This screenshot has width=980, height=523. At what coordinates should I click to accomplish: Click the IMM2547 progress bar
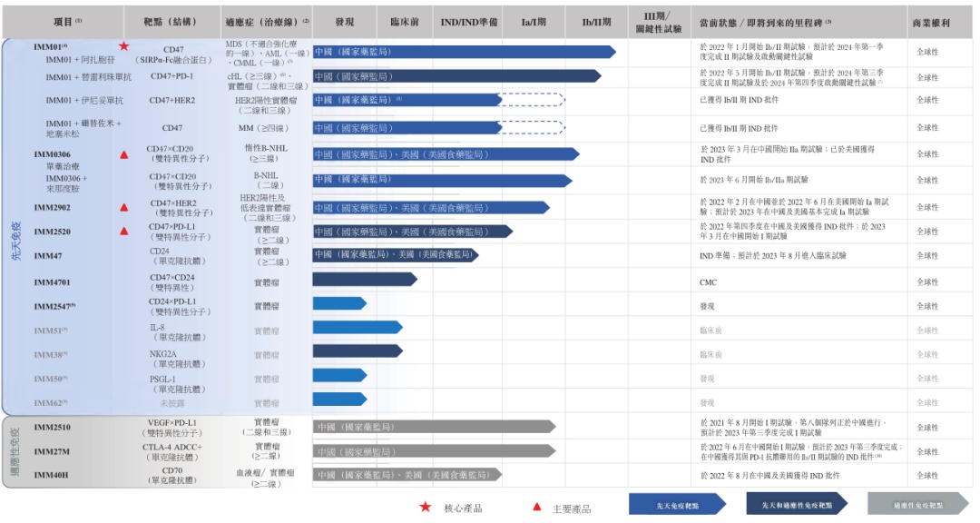[x=339, y=303]
